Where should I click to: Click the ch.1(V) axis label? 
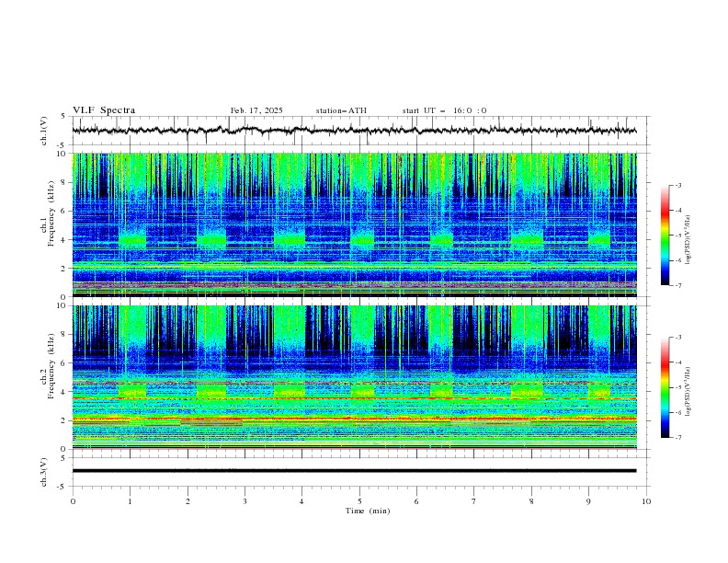[x=43, y=131]
